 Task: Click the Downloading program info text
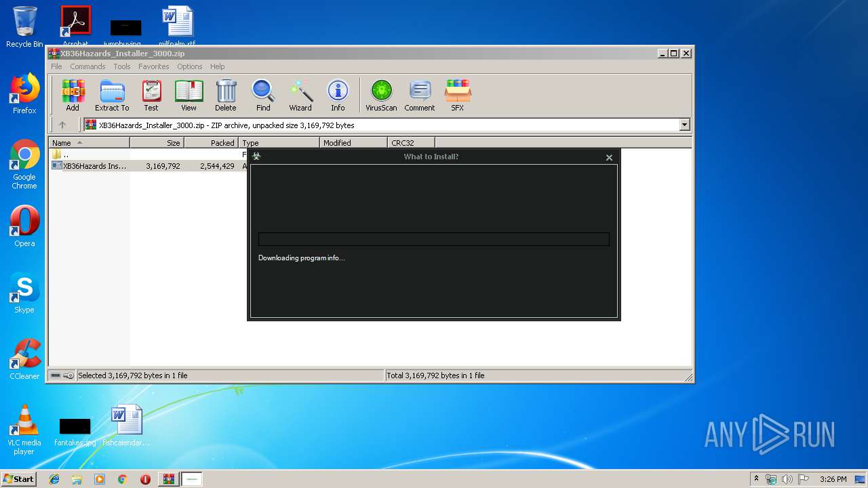(x=301, y=258)
